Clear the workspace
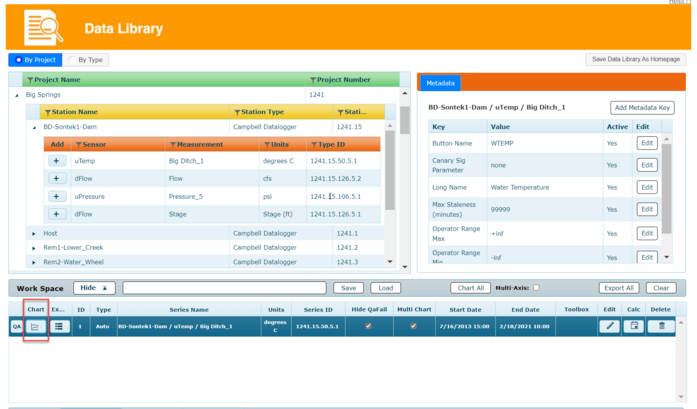The height and width of the screenshot is (409, 697). pos(661,288)
